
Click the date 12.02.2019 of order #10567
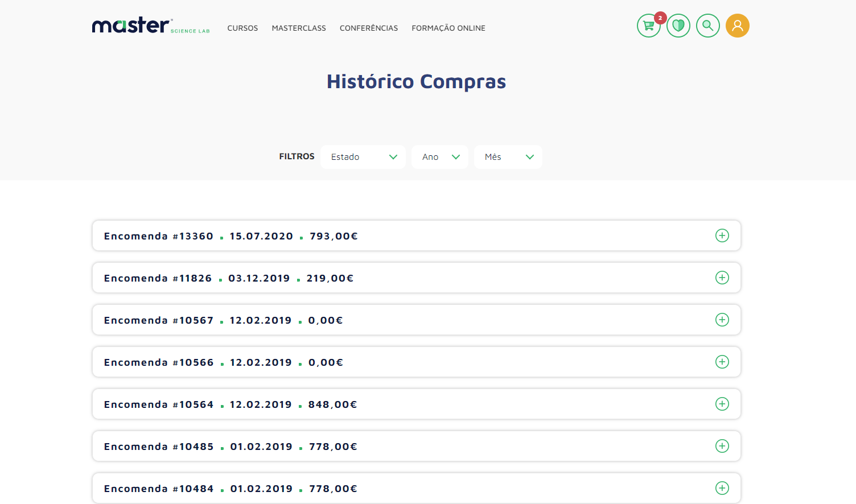(x=261, y=320)
